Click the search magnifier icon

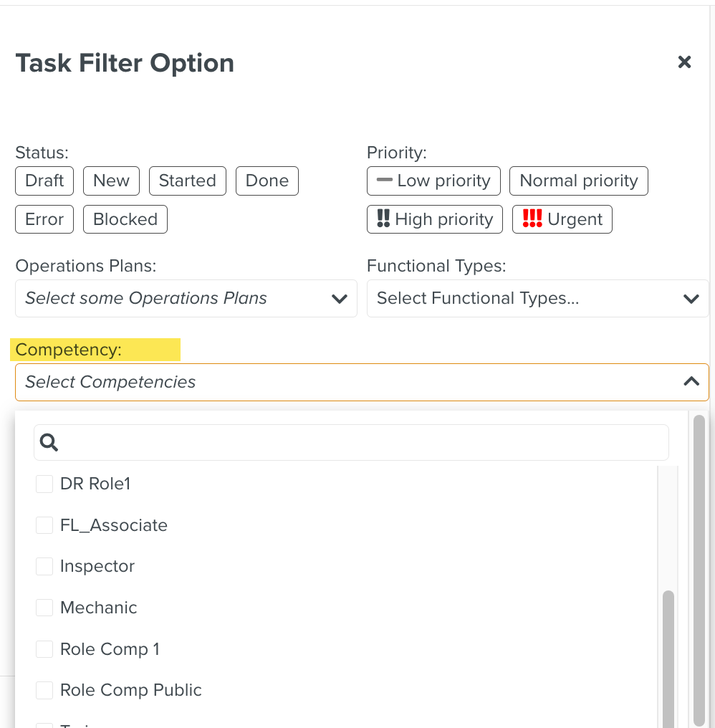click(x=49, y=442)
